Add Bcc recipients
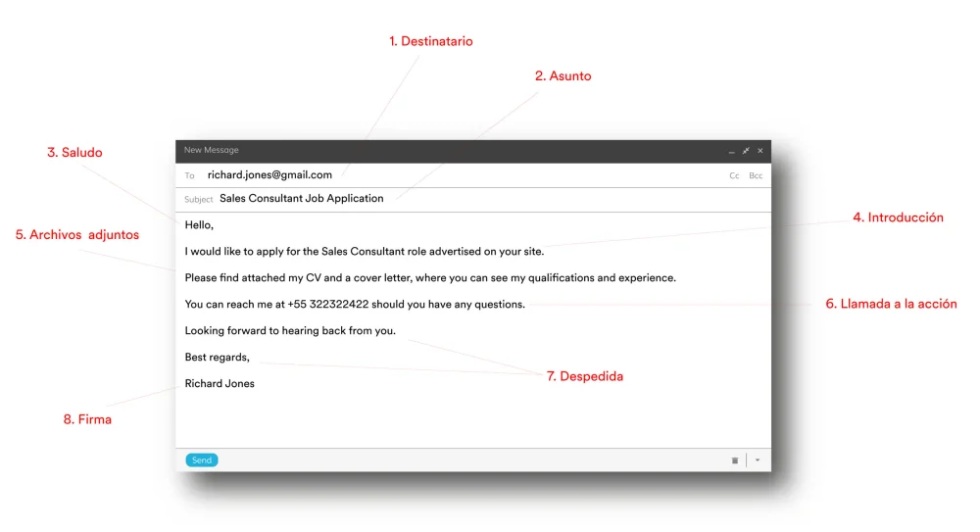This screenshot has height=532, width=980. (x=756, y=175)
